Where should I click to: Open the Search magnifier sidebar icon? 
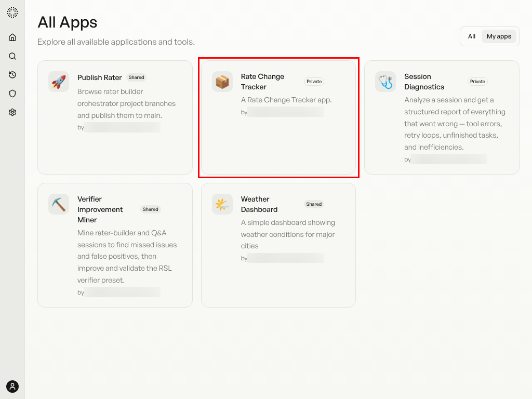tap(12, 56)
